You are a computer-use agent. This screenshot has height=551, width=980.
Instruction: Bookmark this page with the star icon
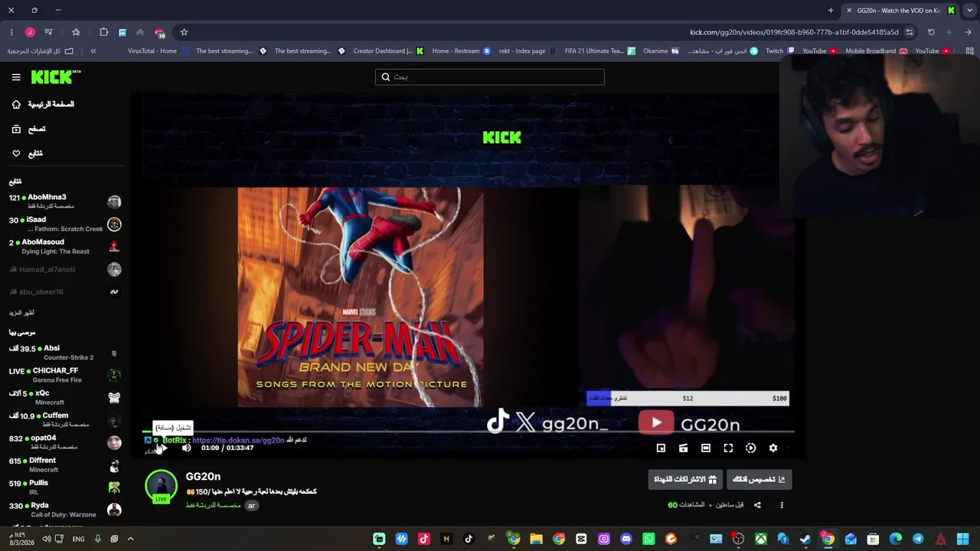(x=184, y=32)
